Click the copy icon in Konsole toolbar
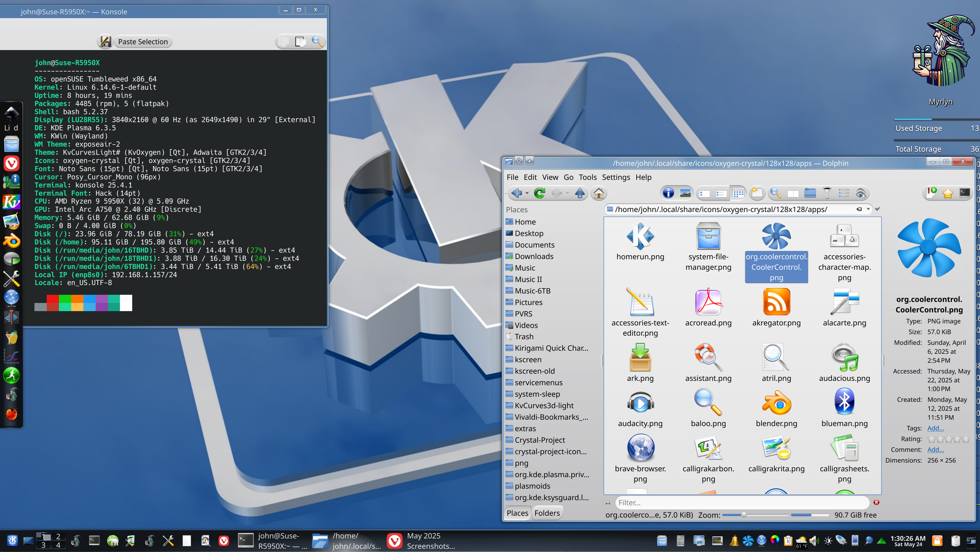Image resolution: width=980 pixels, height=552 pixels. tap(284, 41)
